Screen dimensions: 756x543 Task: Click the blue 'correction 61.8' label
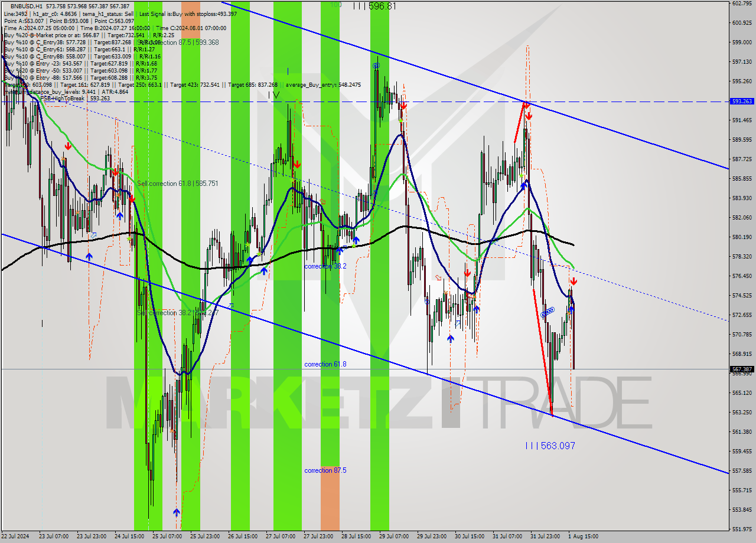click(325, 364)
